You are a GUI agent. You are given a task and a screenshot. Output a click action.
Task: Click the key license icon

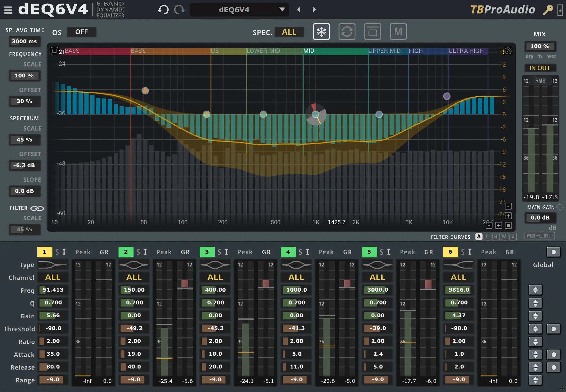point(548,10)
